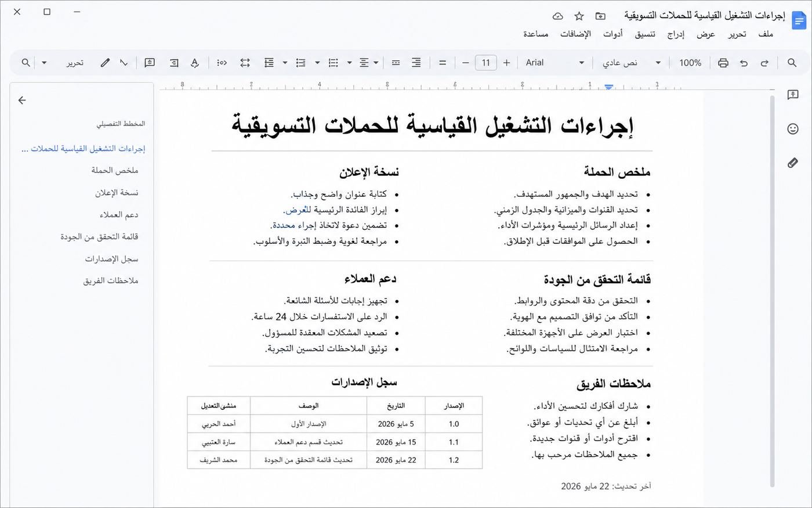Screen dimensions: 812x508
Task: Decrease the font size with the minus button
Action: pos(465,63)
